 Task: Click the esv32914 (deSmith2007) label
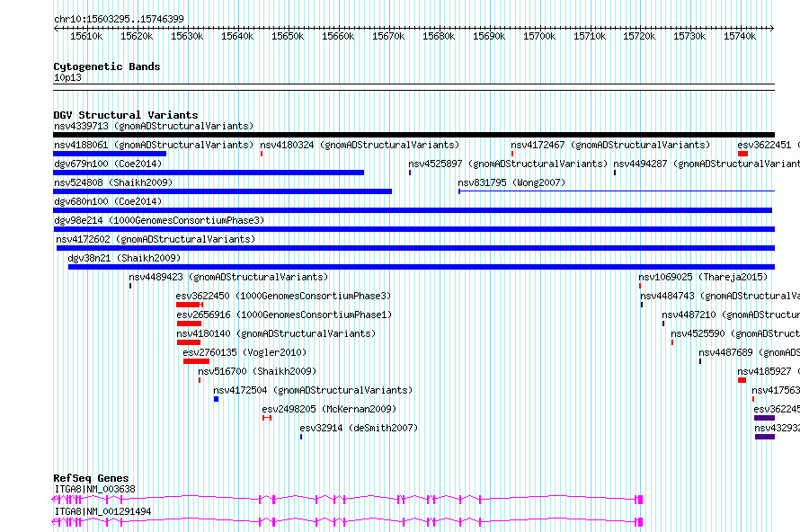pyautogui.click(x=359, y=428)
